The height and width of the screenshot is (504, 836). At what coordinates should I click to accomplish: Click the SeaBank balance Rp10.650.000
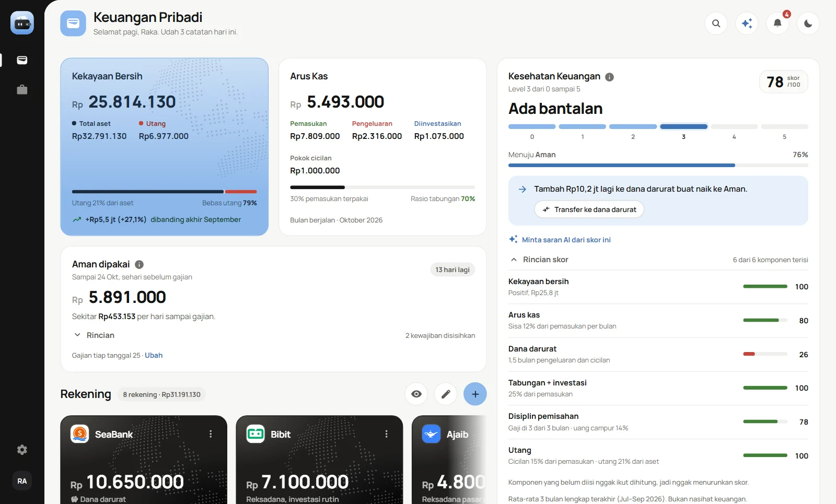coord(127,482)
